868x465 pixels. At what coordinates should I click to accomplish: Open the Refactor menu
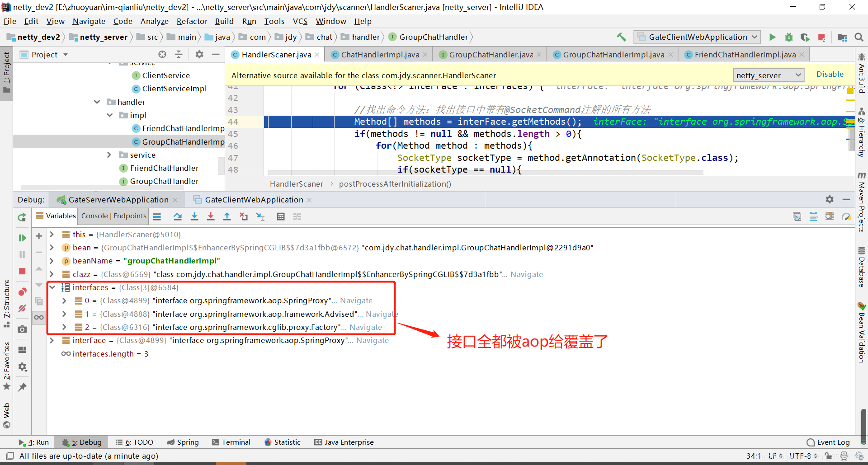(x=192, y=21)
